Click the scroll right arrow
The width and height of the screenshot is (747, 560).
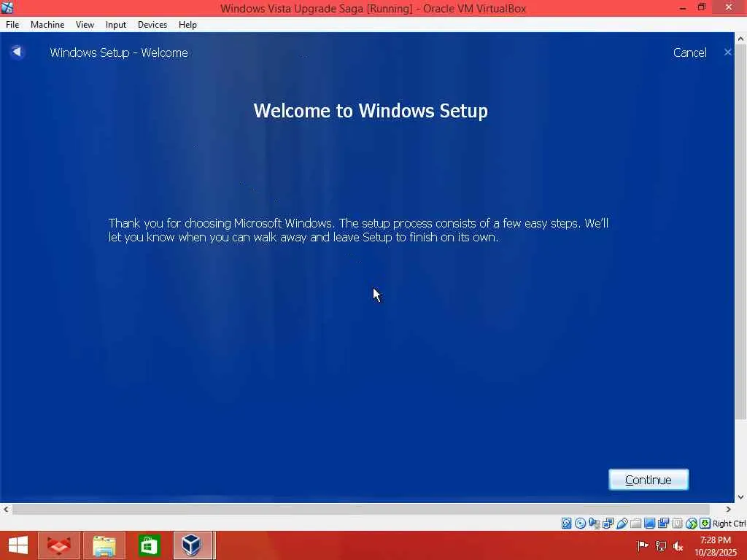[728, 510]
